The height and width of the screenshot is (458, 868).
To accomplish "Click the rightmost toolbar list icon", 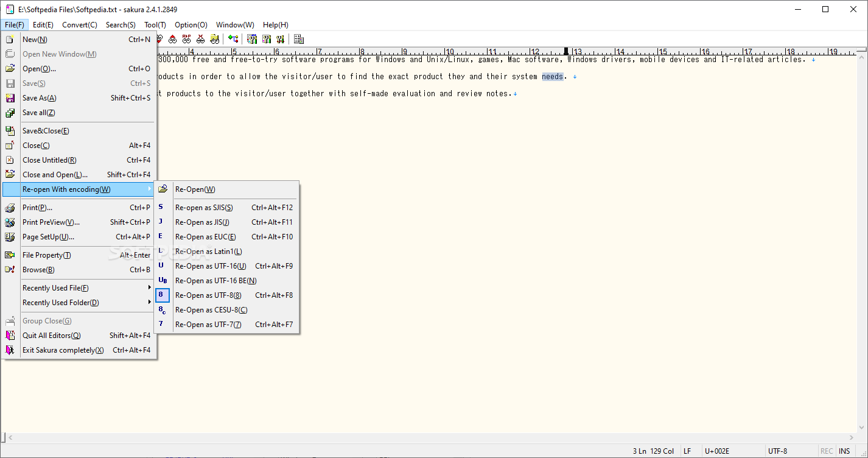I will pos(299,39).
